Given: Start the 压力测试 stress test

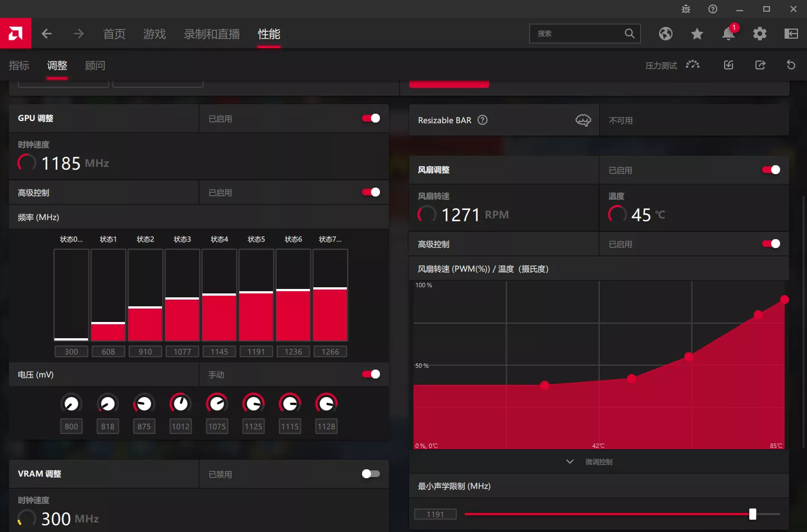Looking at the screenshot, I should pos(672,65).
